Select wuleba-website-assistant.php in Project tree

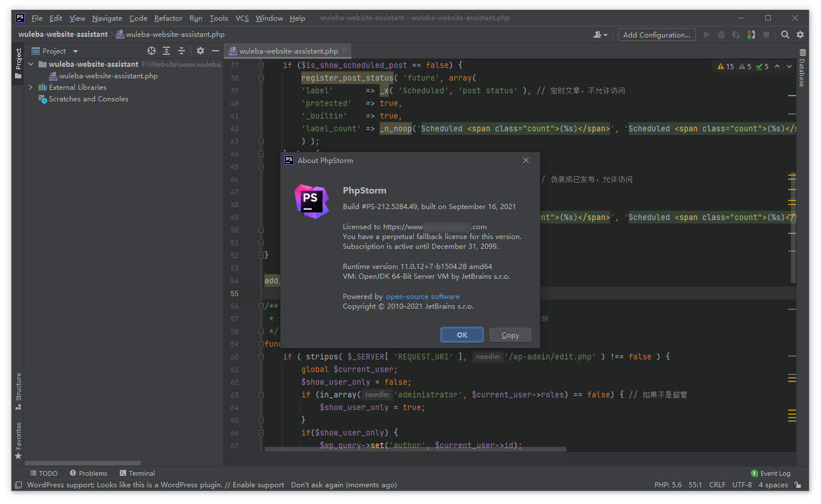pyautogui.click(x=108, y=75)
